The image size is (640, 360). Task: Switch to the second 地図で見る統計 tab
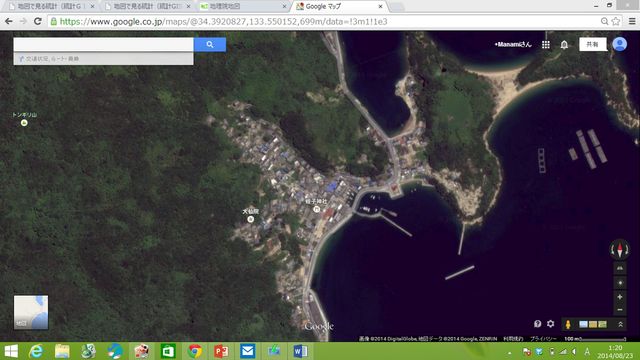coord(147,7)
